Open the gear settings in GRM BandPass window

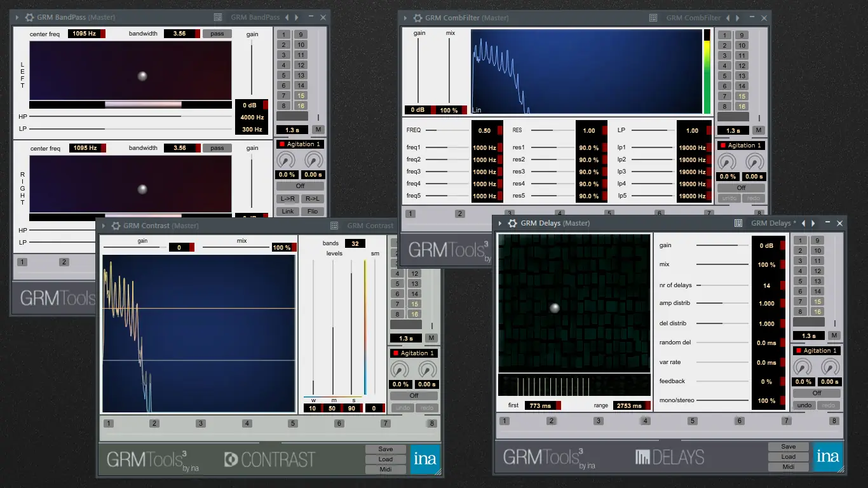pos(29,17)
